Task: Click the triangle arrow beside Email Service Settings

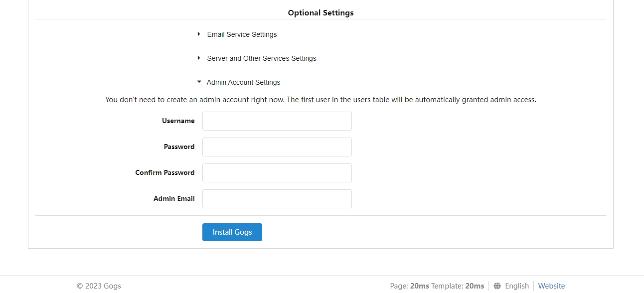Action: (x=199, y=34)
